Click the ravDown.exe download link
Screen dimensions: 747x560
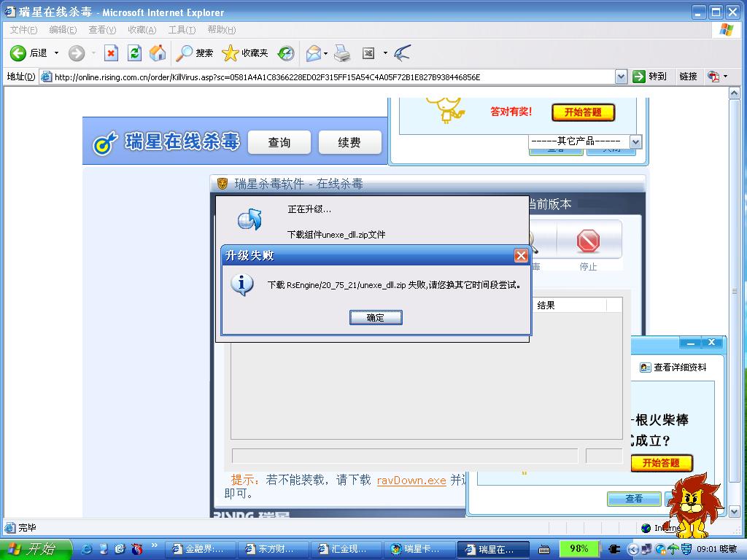coord(411,480)
